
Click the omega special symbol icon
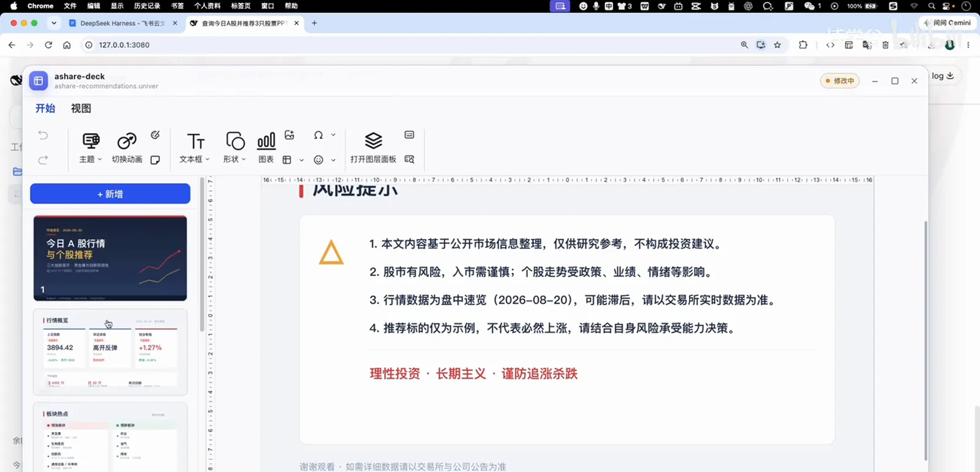[x=318, y=135]
